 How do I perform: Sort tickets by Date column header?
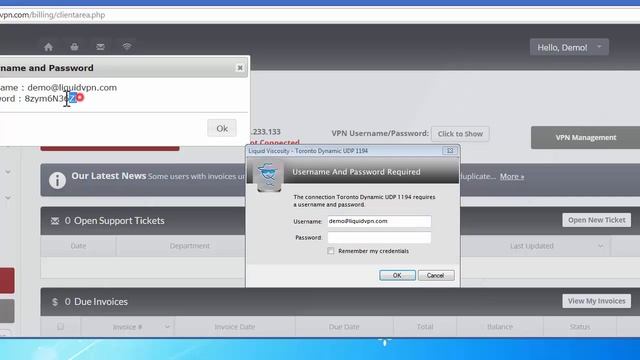click(x=78, y=246)
